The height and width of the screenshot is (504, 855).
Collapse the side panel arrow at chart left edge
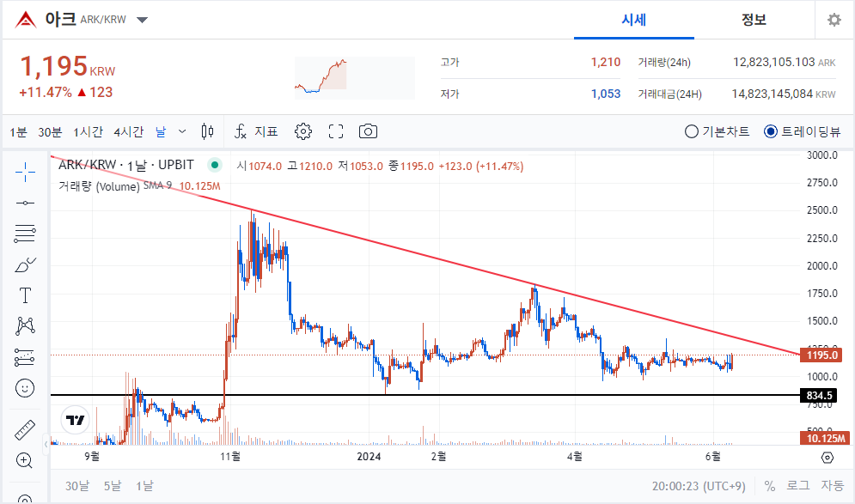pos(46,444)
